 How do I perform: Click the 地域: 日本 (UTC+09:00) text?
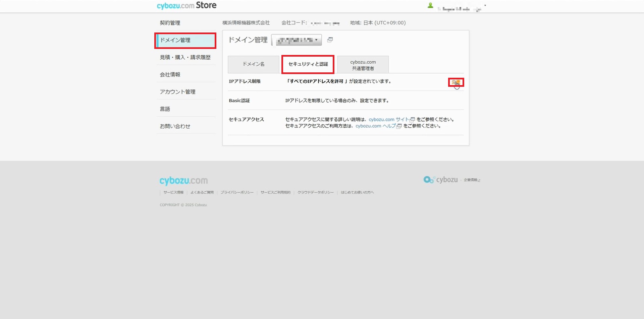click(x=378, y=23)
